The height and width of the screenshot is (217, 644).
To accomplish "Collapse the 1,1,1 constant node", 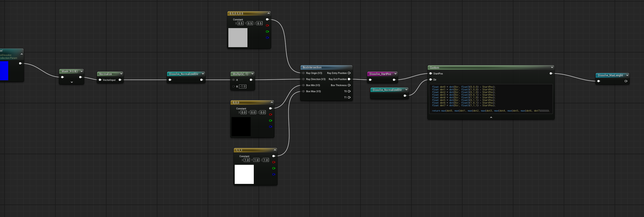I will (x=275, y=150).
